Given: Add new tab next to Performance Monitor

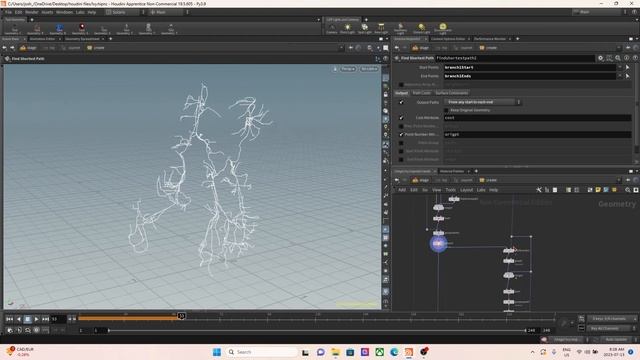Looking at the screenshot, I should tap(518, 39).
